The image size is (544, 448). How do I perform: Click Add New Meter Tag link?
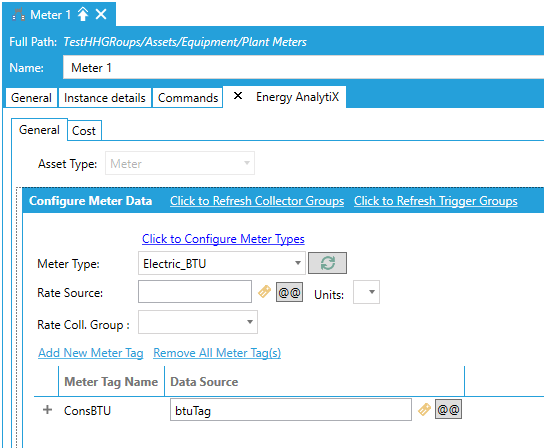(x=91, y=353)
